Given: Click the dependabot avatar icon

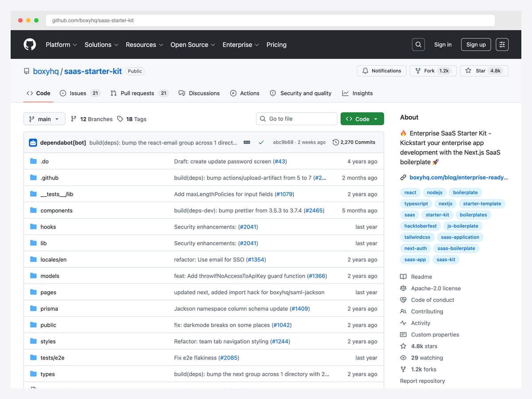Looking at the screenshot, I should pos(33,142).
